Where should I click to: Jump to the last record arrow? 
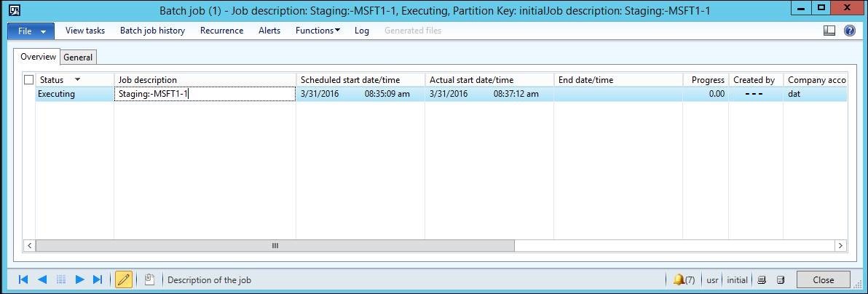pos(98,279)
